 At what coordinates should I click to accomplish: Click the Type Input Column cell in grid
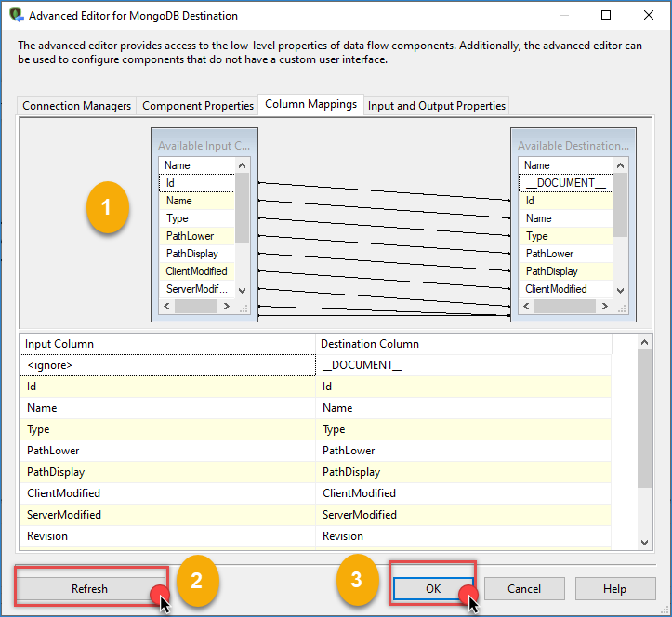[167, 429]
